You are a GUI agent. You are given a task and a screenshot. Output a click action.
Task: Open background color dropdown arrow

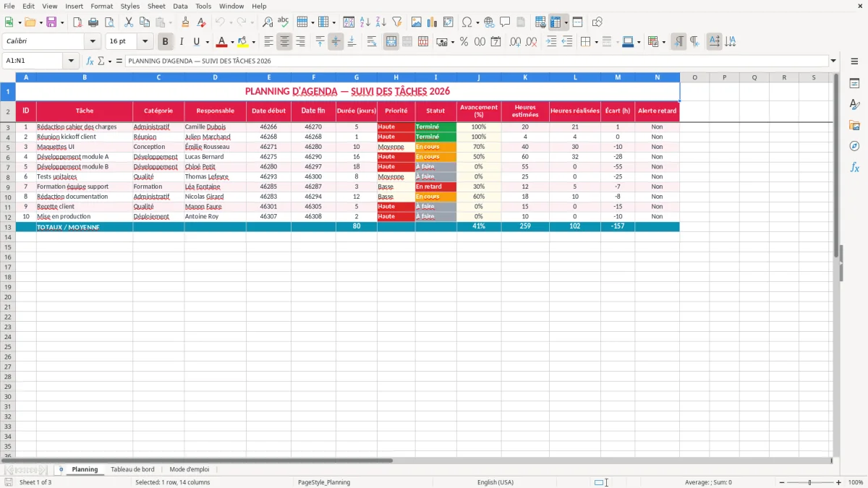253,42
